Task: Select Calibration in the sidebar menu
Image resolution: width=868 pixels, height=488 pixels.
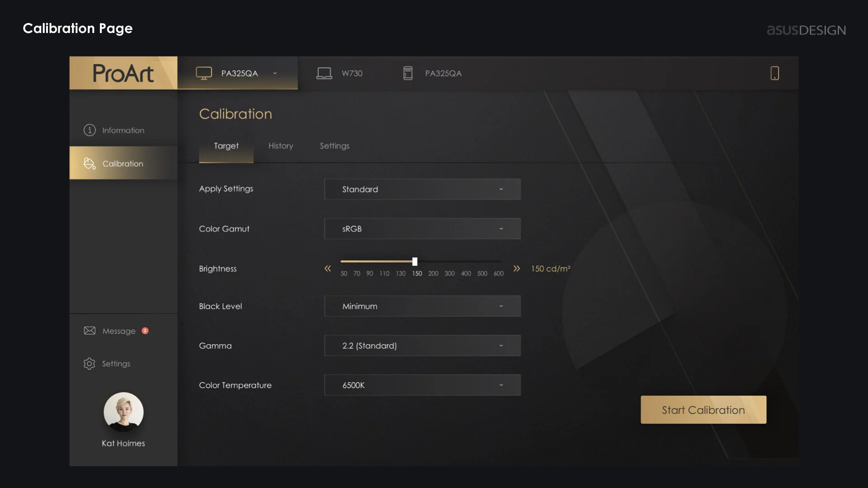Action: click(123, 164)
